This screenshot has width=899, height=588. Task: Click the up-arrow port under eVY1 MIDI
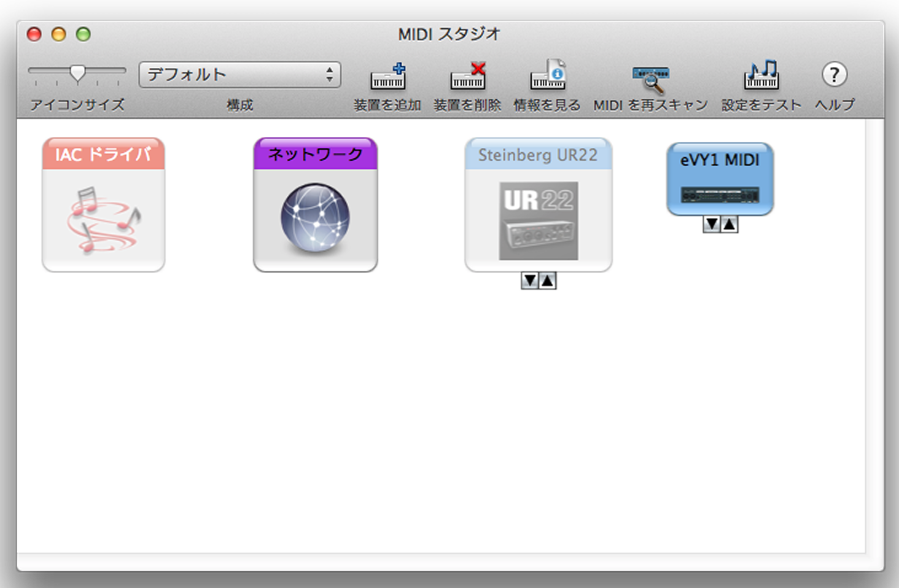pyautogui.click(x=729, y=224)
